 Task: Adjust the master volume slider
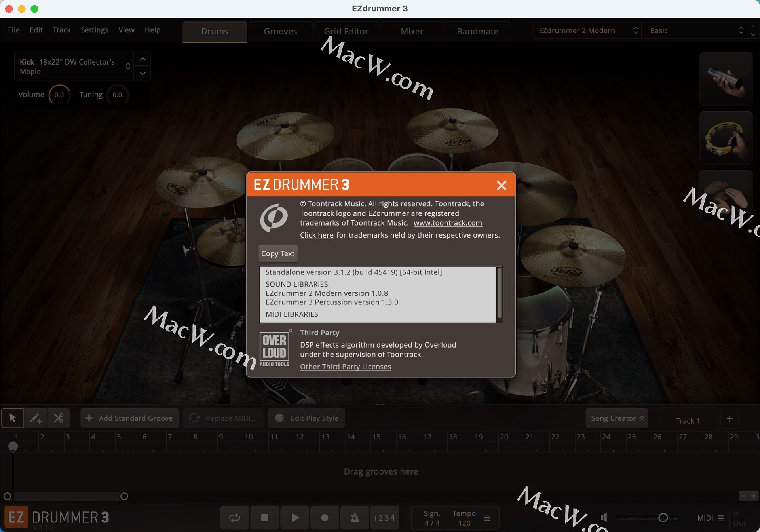click(x=663, y=517)
